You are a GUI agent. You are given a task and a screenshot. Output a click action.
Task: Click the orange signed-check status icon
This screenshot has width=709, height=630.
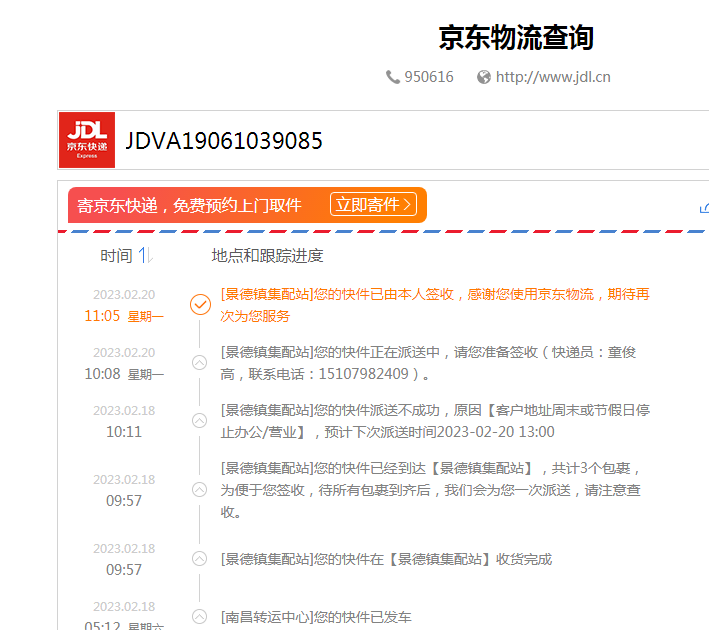(200, 304)
